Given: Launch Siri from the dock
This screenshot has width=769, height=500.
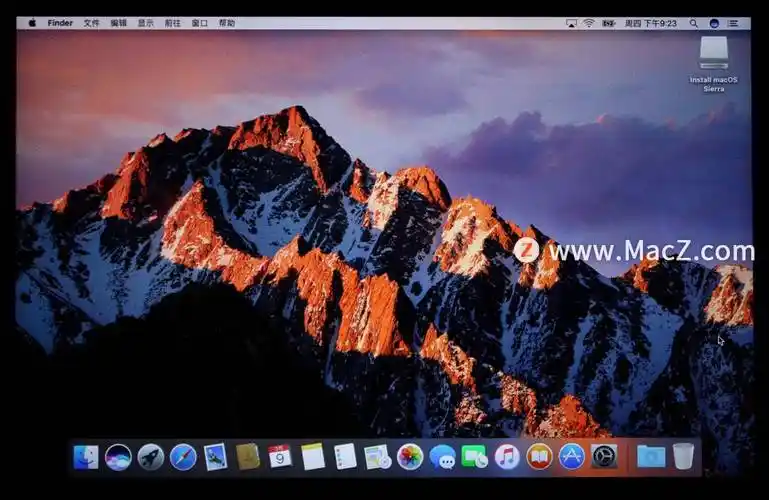Looking at the screenshot, I should 118,457.
